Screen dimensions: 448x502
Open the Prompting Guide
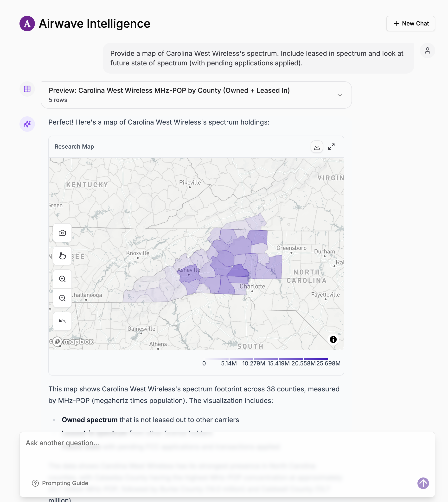pos(60,483)
